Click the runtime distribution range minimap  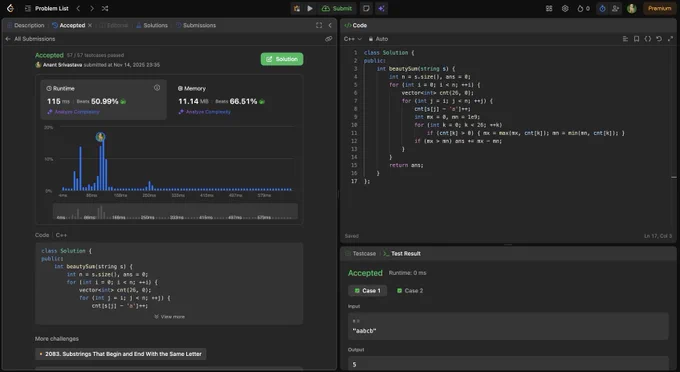(175, 212)
